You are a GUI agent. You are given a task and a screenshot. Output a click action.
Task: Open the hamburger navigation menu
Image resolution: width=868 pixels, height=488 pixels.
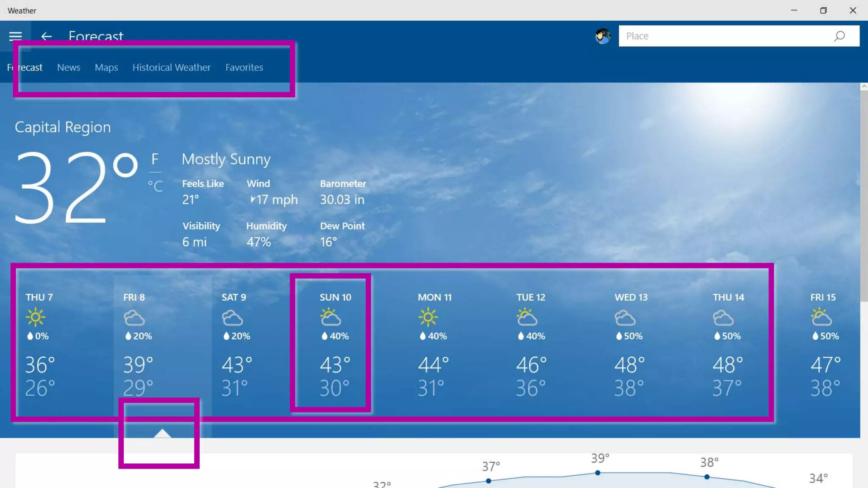click(x=15, y=36)
